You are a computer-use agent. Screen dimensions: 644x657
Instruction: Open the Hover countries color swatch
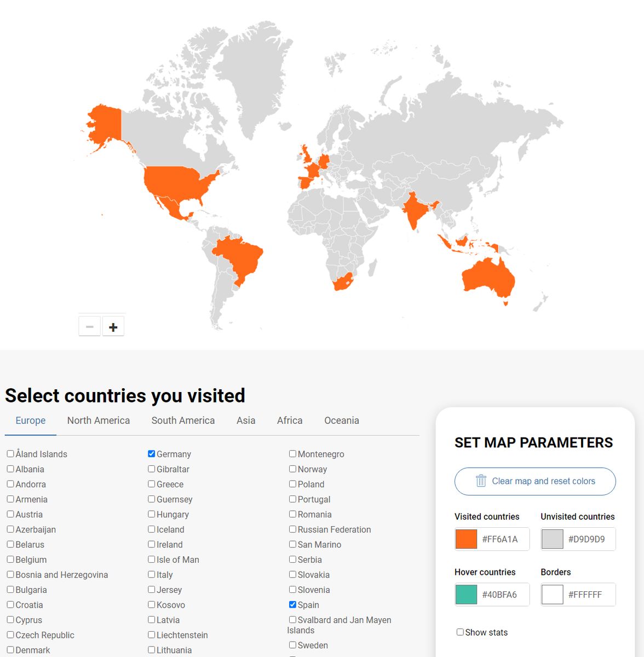point(465,594)
